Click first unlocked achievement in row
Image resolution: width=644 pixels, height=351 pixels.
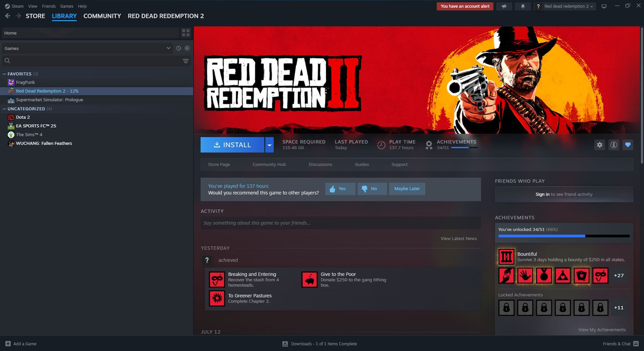pos(506,276)
